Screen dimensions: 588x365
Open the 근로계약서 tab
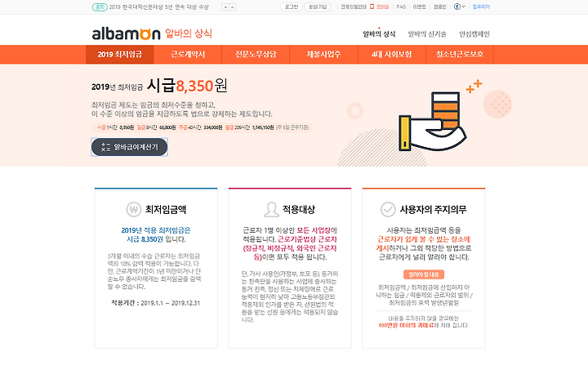[188, 55]
